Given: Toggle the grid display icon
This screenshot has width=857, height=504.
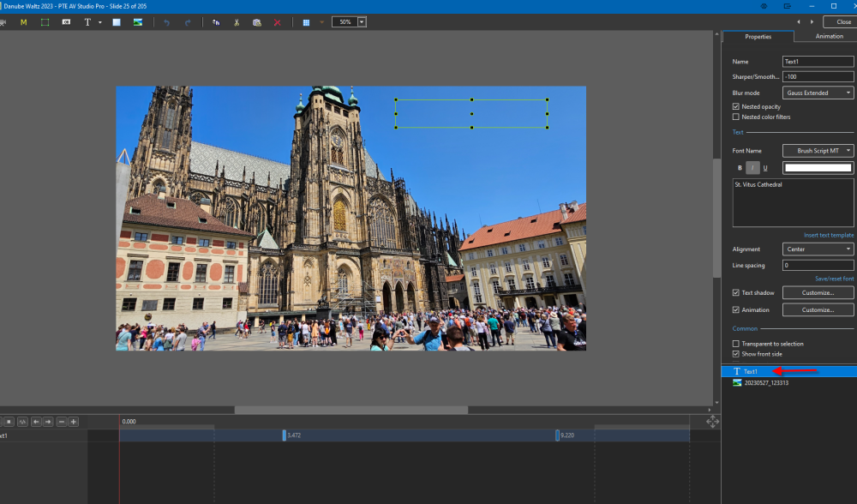Looking at the screenshot, I should point(306,21).
